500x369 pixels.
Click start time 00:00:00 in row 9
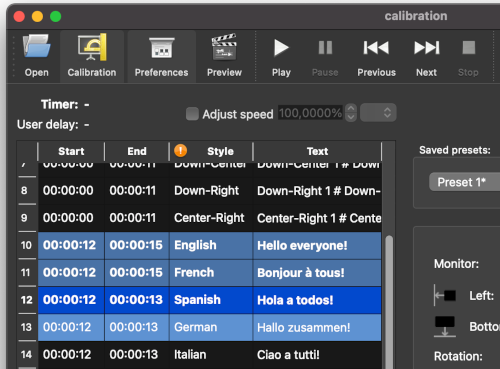tap(70, 218)
